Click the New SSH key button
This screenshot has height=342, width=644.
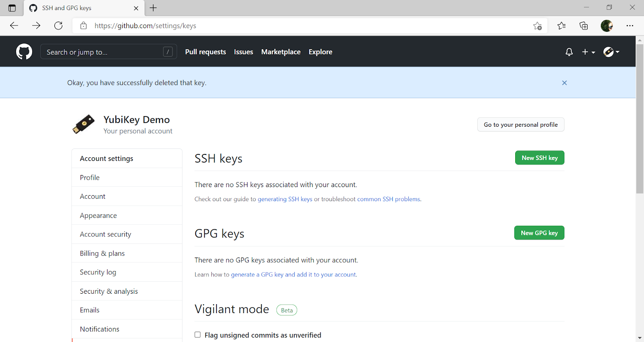(x=539, y=158)
